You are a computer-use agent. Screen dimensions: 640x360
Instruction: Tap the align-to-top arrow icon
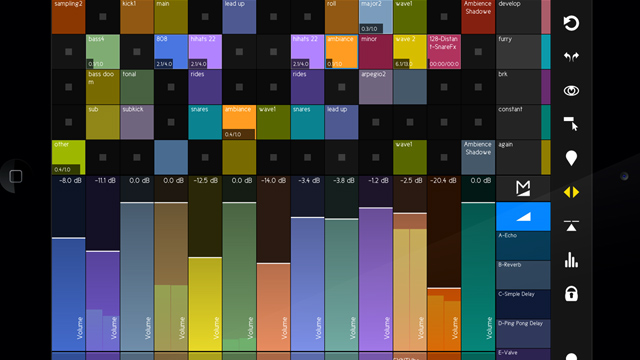click(x=571, y=226)
